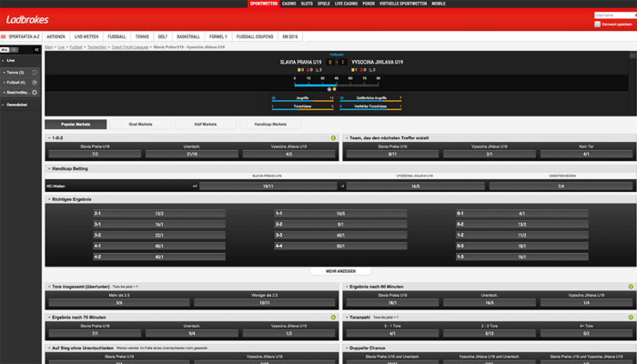This screenshot has width=637, height=364.
Task: Click the Start breadcrumb link
Action: (x=49, y=47)
